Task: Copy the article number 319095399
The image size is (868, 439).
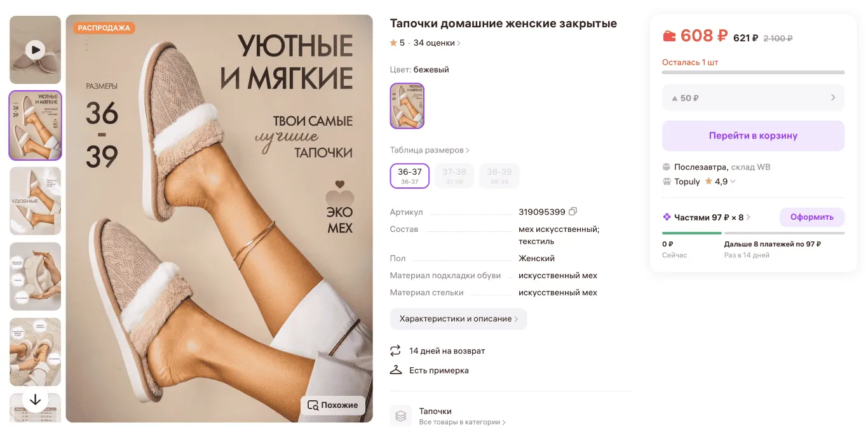Action: (x=573, y=212)
